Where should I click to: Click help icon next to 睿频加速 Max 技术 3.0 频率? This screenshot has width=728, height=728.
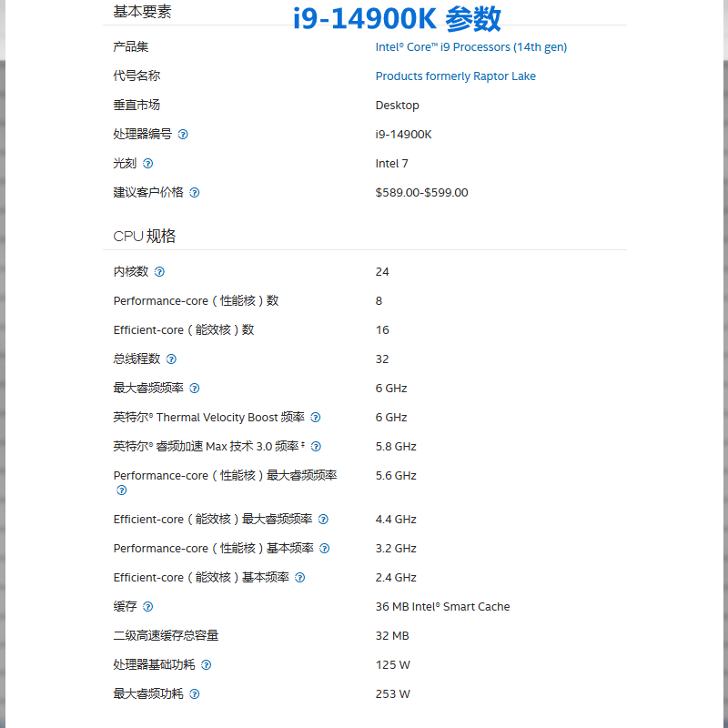[x=316, y=447]
